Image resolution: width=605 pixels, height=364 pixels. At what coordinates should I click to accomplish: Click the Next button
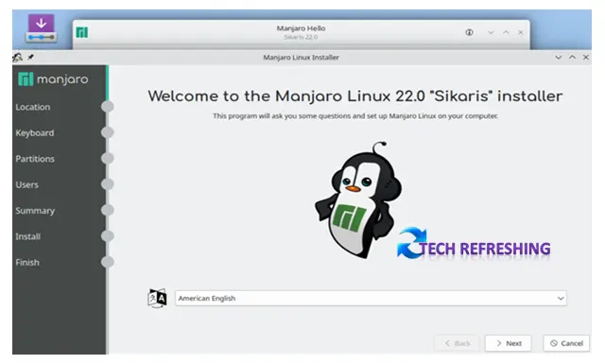509,343
